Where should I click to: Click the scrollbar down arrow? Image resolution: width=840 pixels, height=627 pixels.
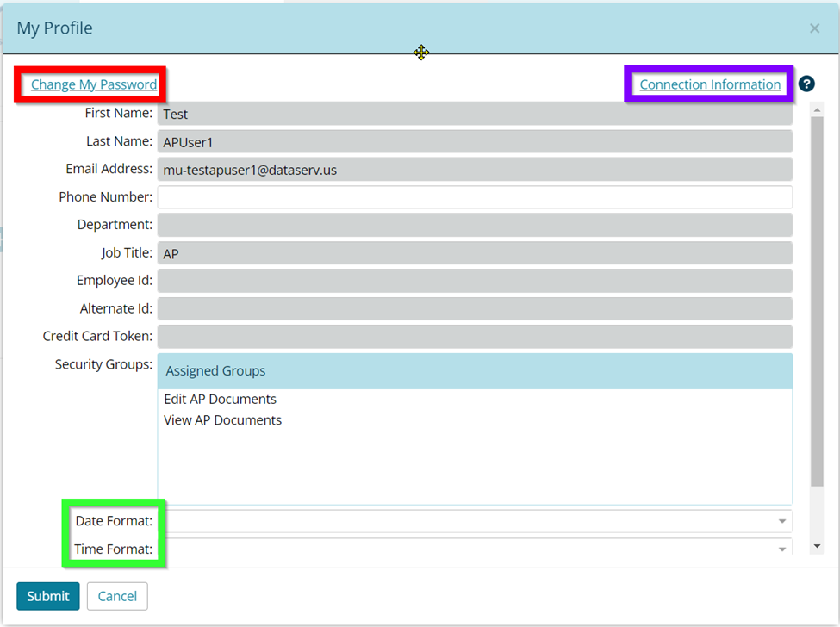(x=817, y=546)
